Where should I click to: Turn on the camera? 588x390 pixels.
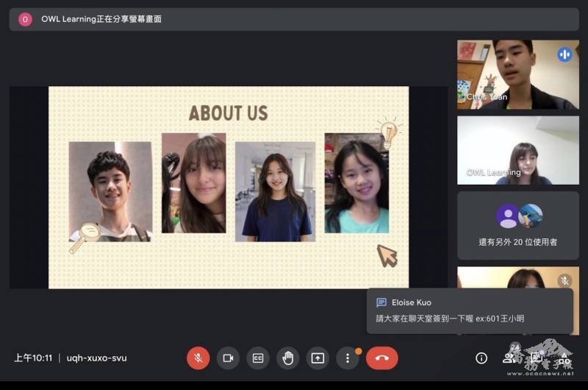tap(228, 358)
